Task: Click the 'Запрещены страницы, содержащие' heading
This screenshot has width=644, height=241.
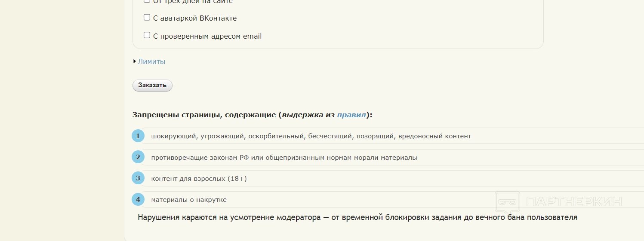Action: pos(204,115)
